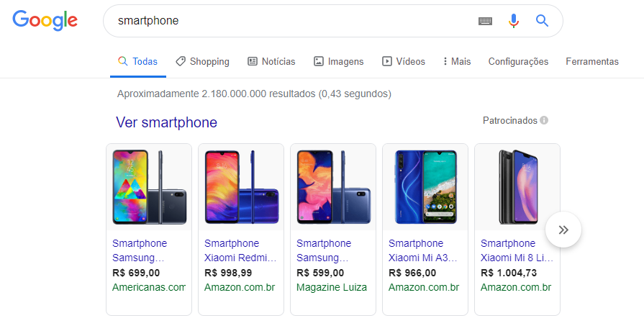Open the Configurações menu
Viewport: 644px width, 331px height.
tap(518, 62)
